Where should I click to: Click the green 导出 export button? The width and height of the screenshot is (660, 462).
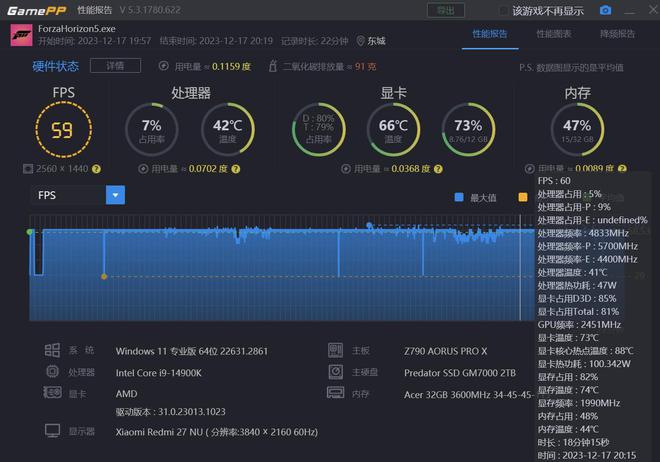pos(446,10)
